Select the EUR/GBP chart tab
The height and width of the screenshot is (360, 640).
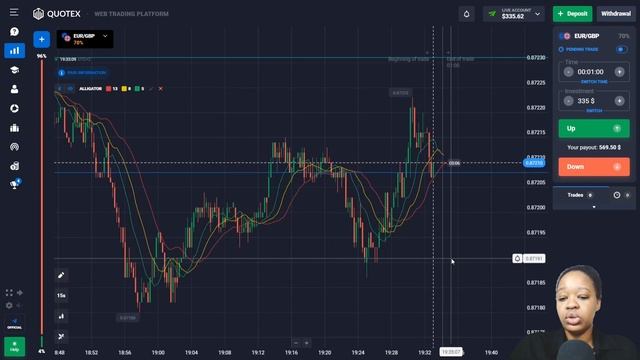[85, 39]
